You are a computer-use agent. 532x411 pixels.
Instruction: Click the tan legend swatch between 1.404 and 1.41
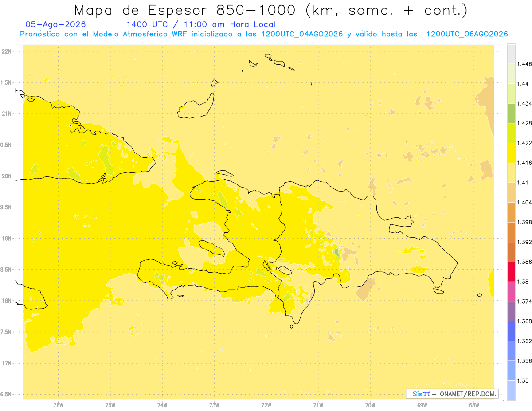(511, 192)
